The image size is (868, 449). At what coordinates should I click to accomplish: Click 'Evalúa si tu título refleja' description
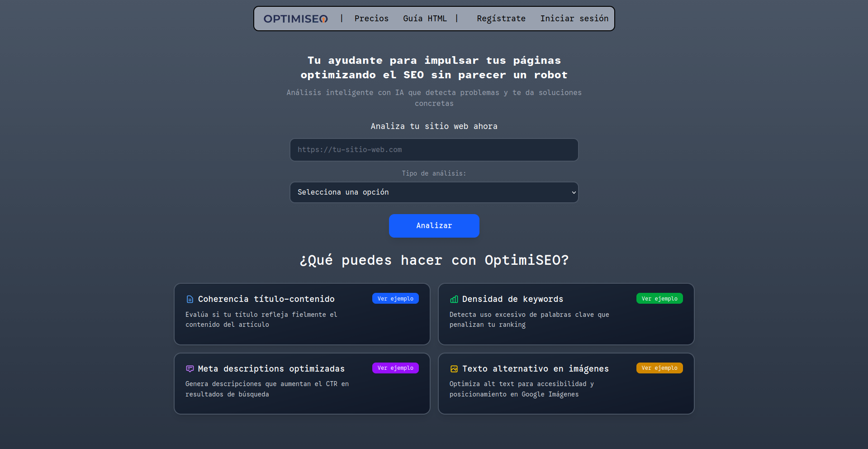(261, 320)
